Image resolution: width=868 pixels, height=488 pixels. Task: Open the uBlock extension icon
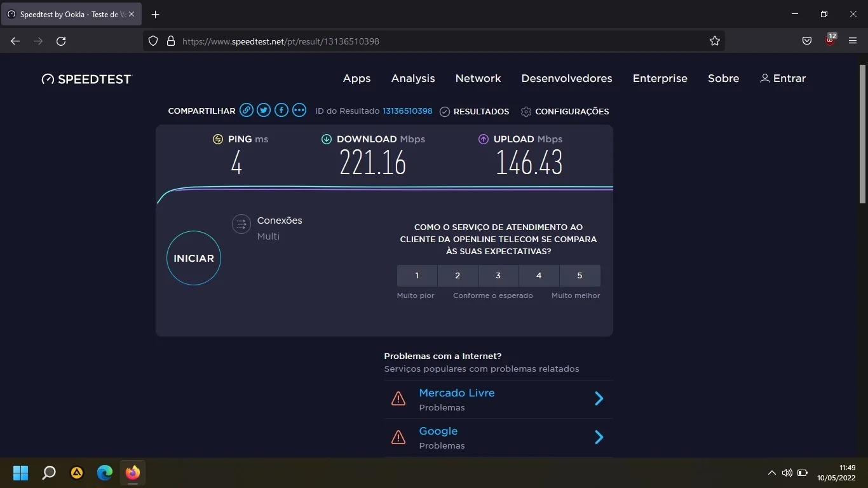click(x=830, y=41)
